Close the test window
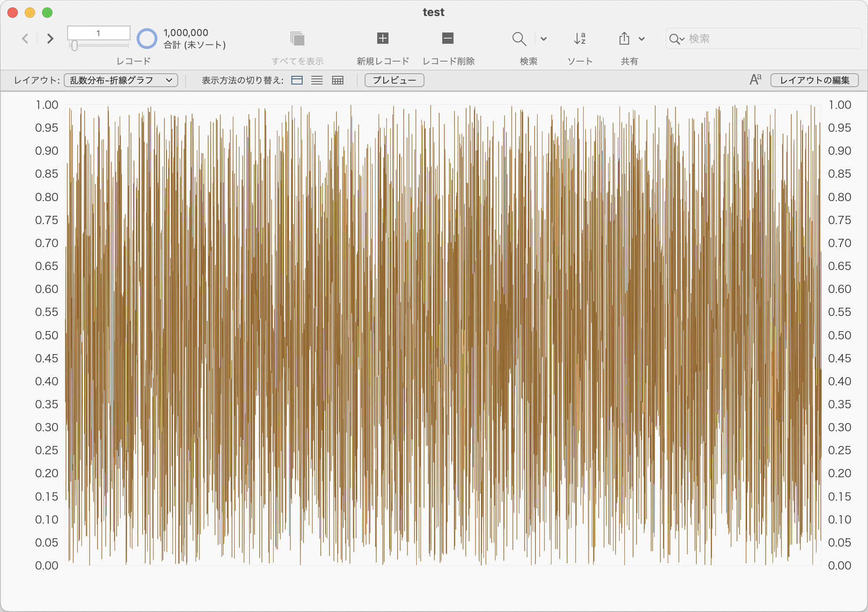Image resolution: width=868 pixels, height=612 pixels. point(13,13)
